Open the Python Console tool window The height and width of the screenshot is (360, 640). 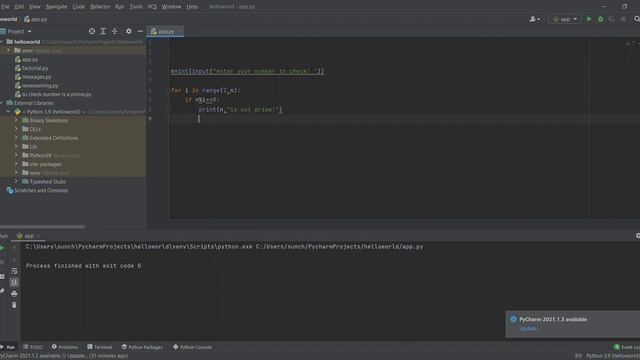point(192,347)
